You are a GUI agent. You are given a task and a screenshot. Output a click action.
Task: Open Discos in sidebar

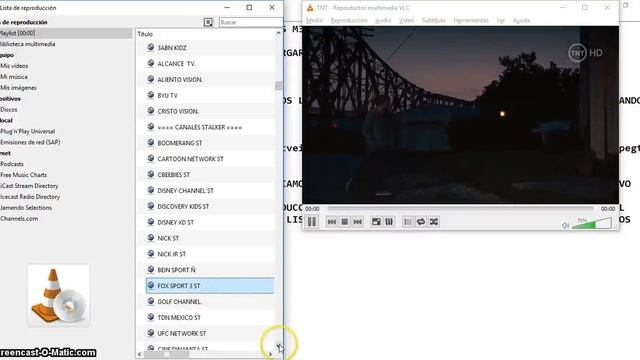click(x=9, y=109)
